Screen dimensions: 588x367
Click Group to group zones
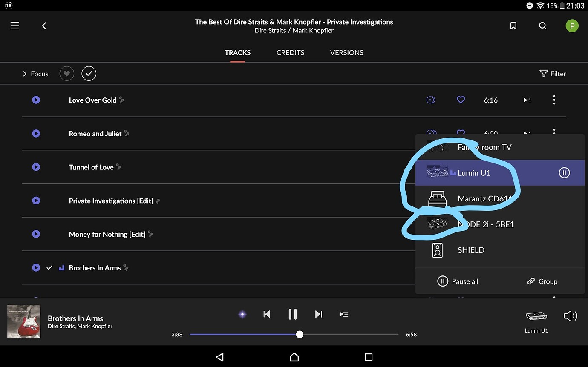[542, 281]
